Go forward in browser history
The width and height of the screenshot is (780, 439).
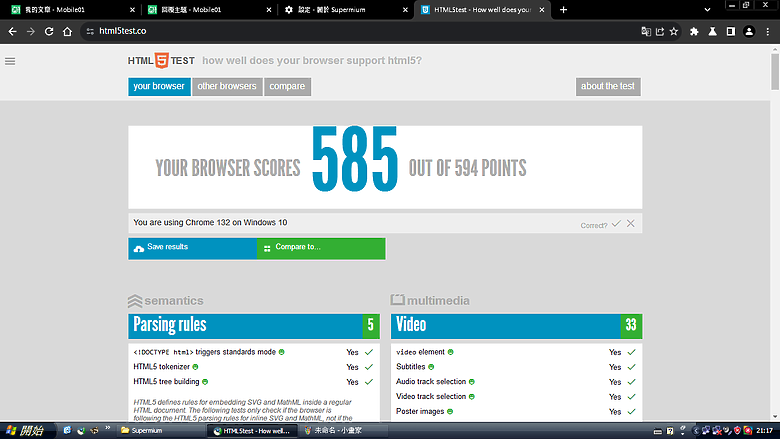point(31,31)
